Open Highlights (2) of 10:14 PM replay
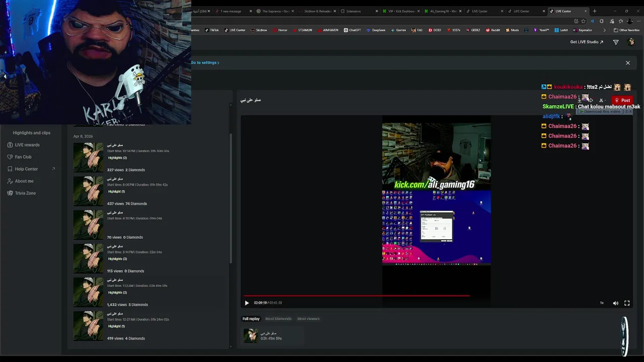Screen dimensions: 644x362 pos(117,158)
